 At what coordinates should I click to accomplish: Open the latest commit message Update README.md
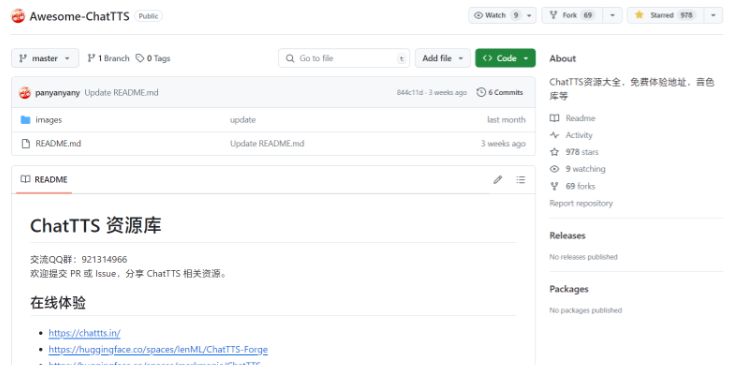pyautogui.click(x=121, y=93)
